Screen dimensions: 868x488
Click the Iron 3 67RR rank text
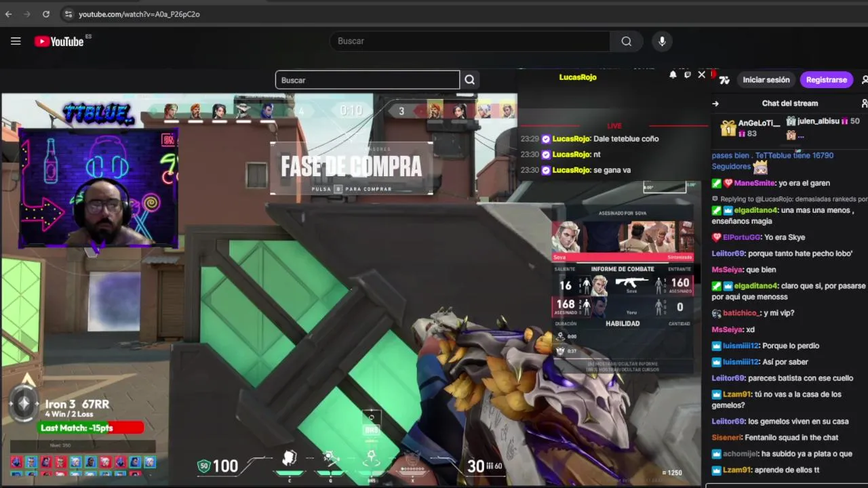[77, 405]
